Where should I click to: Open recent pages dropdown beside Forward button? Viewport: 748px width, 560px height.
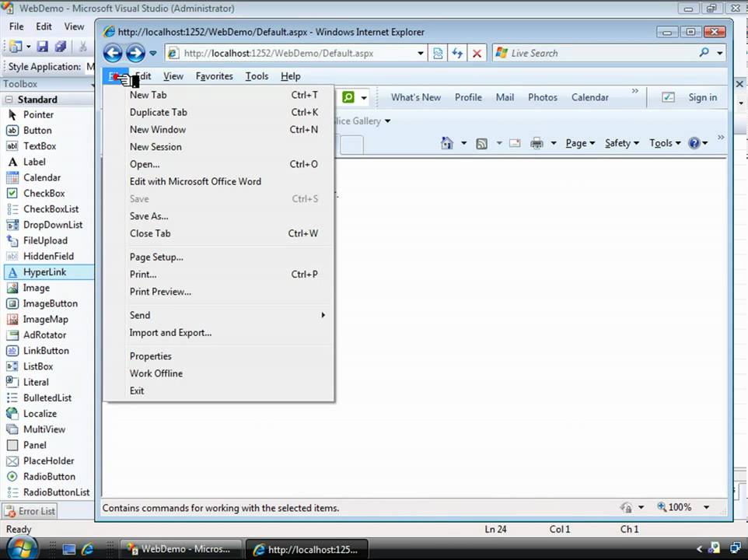point(152,53)
